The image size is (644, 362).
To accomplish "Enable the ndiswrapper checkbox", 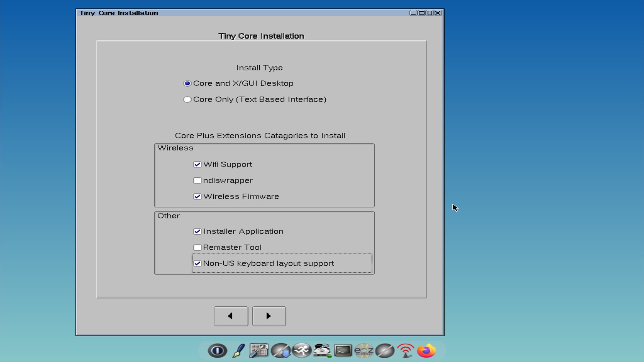I will click(198, 180).
